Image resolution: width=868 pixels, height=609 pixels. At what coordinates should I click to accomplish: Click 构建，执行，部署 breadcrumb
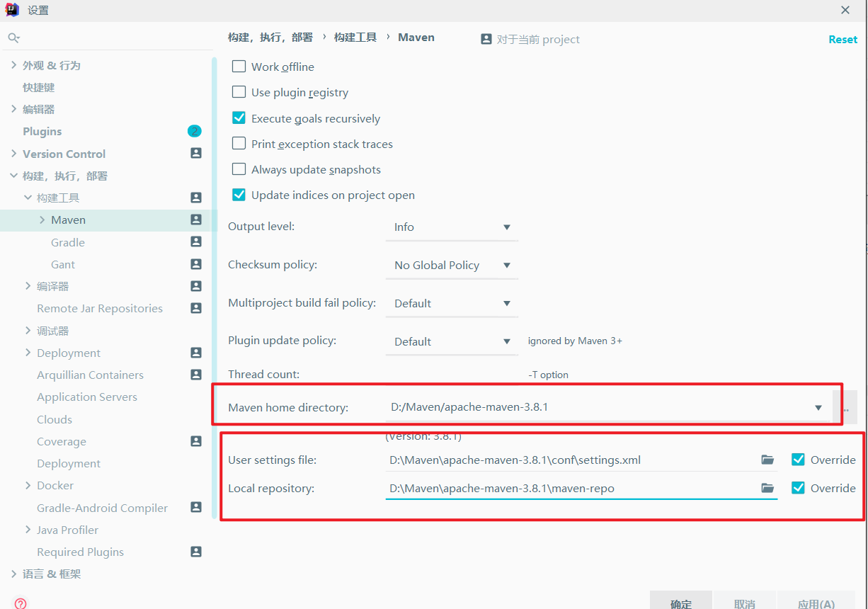pyautogui.click(x=270, y=38)
